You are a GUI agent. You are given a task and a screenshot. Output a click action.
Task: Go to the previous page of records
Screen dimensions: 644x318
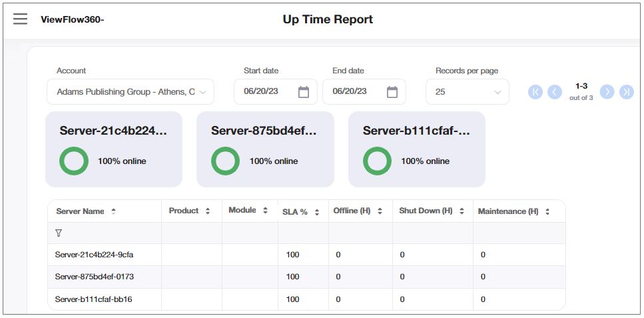click(555, 92)
